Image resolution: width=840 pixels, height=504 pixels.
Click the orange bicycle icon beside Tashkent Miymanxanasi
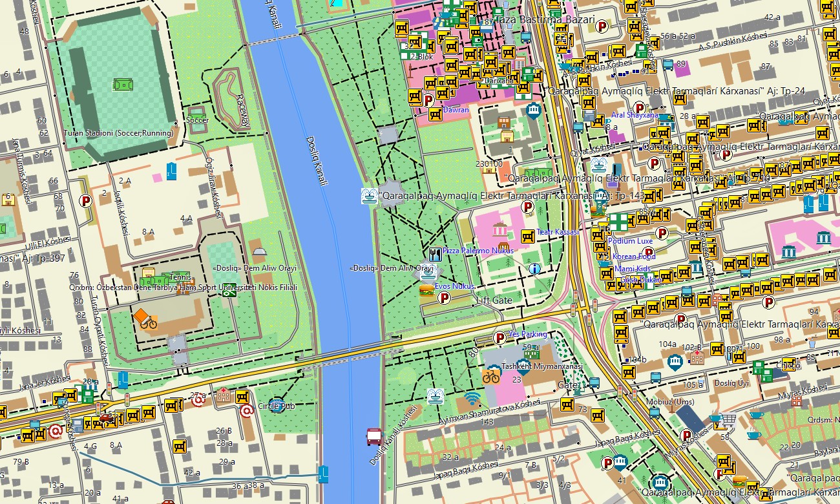(x=491, y=375)
